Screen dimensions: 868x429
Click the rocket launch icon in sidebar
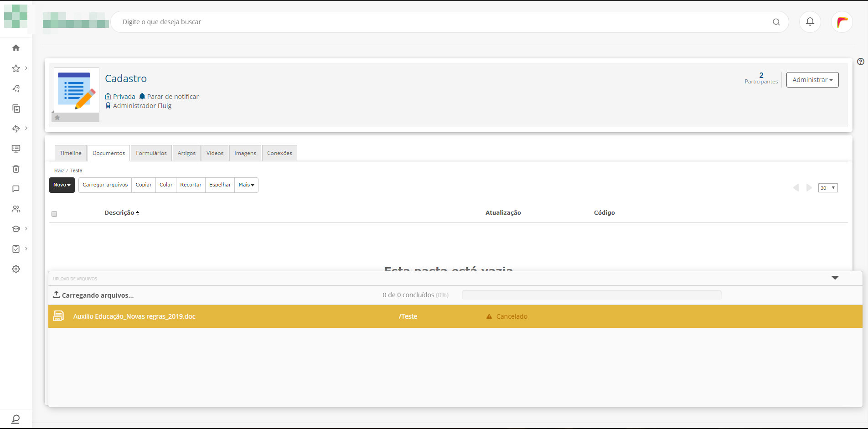point(16,88)
